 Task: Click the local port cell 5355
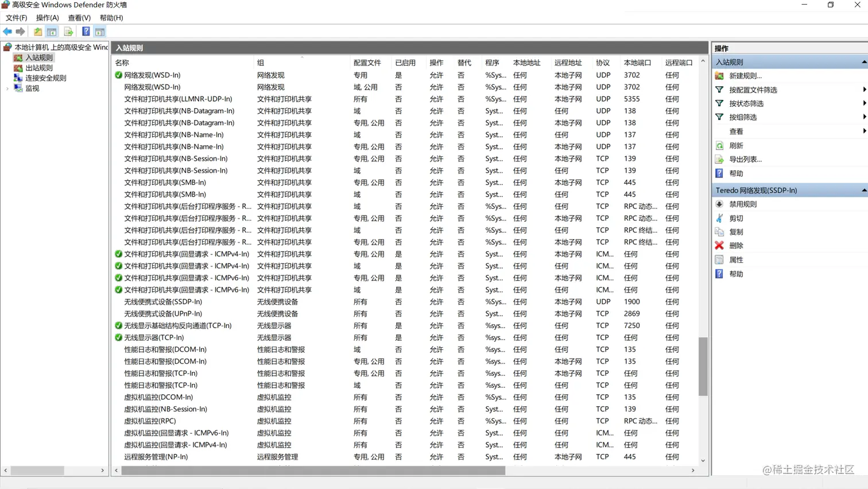tap(631, 99)
